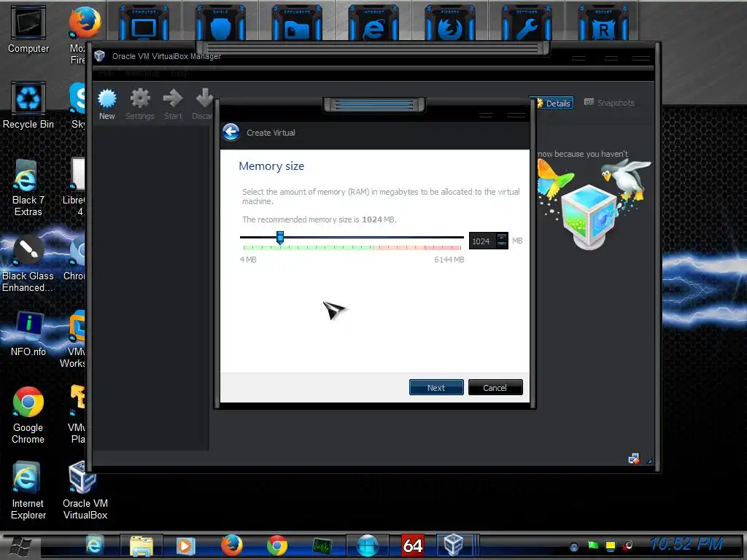Click the memory size field showing 1024
The width and height of the screenshot is (747, 560).
tap(482, 241)
